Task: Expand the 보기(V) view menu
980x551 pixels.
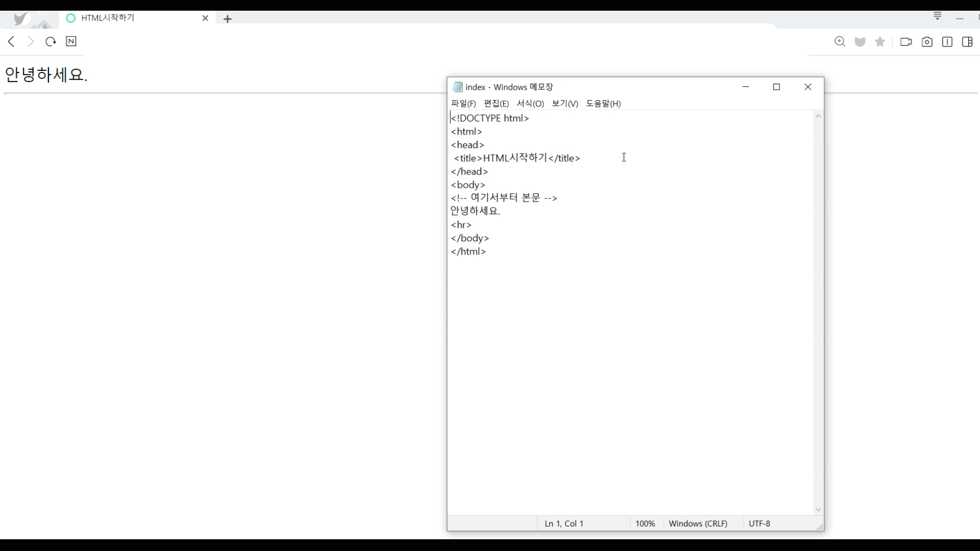Action: 565,104
